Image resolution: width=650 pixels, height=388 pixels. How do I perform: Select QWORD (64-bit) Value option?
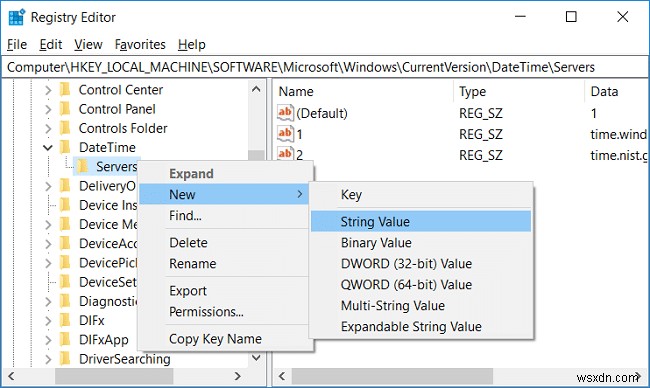point(421,284)
